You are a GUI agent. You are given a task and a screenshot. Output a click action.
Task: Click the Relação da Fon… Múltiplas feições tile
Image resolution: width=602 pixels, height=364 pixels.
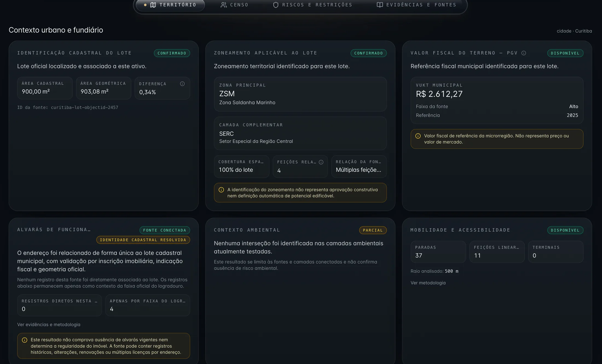coord(359,167)
